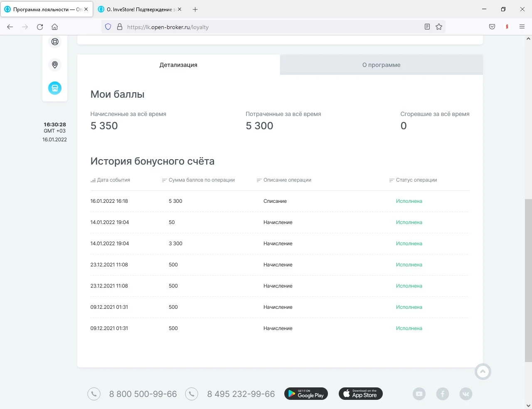Open new browser tab with plus
Viewport: 532px width, 409px height.
point(195,9)
